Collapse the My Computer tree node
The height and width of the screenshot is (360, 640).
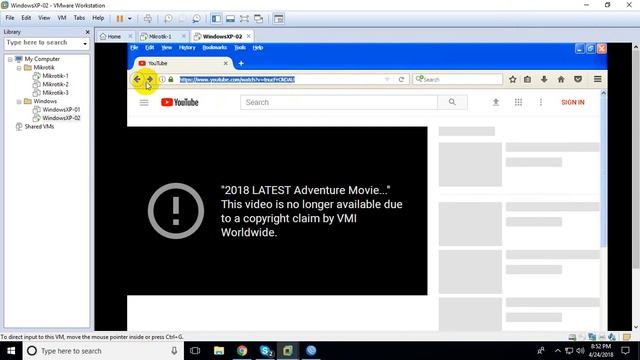(x=10, y=59)
